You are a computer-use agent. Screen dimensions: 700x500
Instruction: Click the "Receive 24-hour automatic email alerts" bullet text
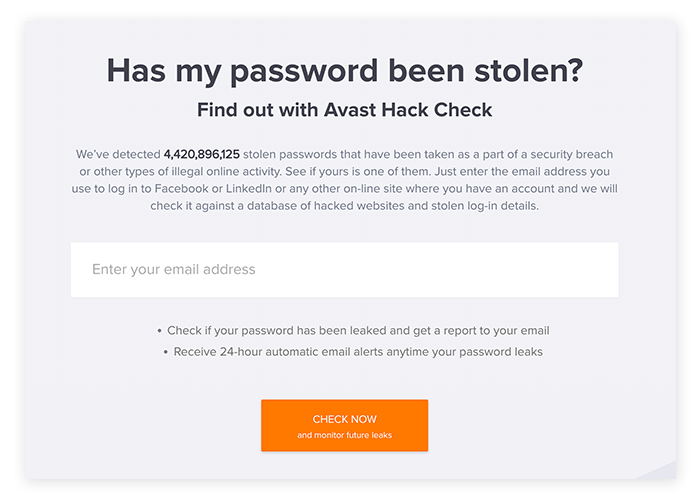(357, 351)
